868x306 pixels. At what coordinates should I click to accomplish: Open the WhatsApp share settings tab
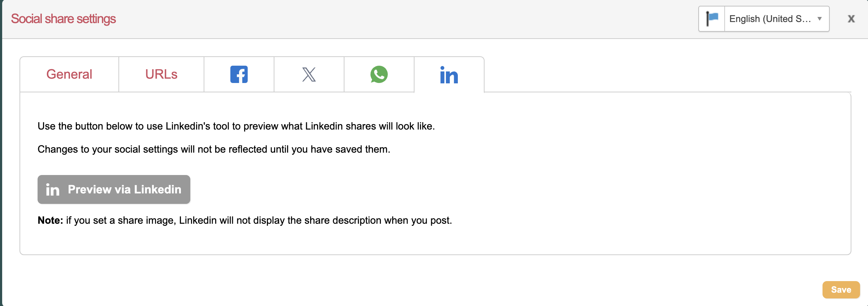(x=379, y=74)
